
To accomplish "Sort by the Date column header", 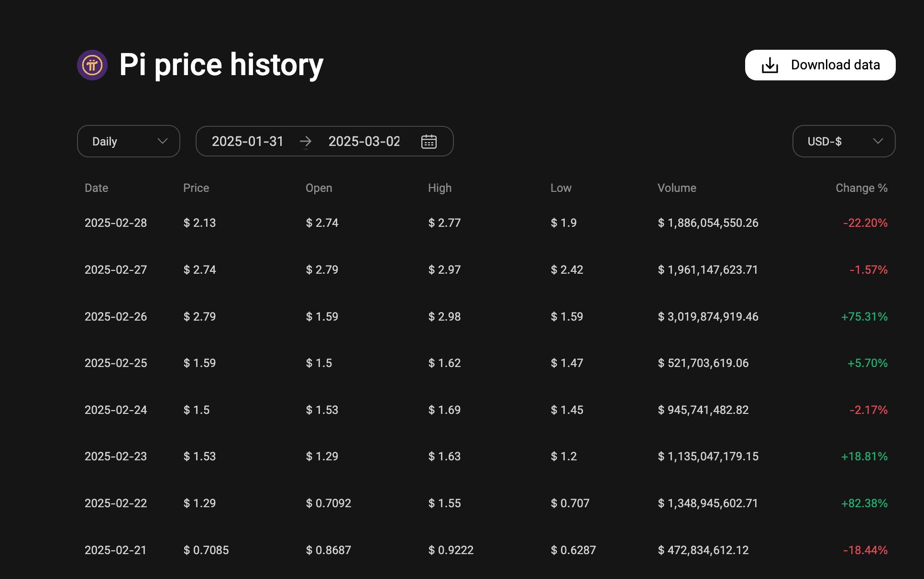I will coord(96,188).
